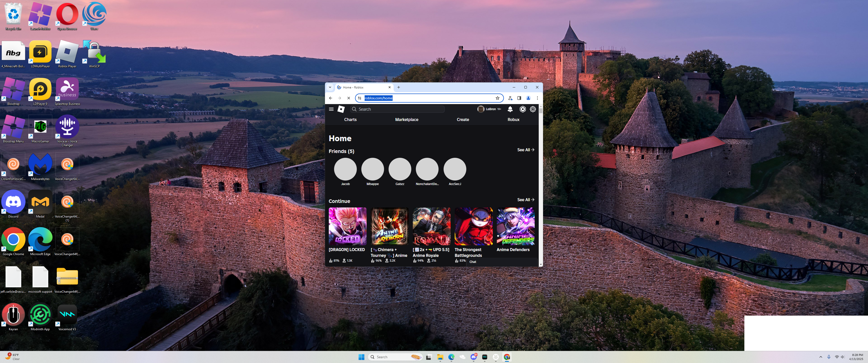Viewport: 868px width, 363px height.
Task: Open Chrome Labs flask icon
Action: pyautogui.click(x=510, y=98)
